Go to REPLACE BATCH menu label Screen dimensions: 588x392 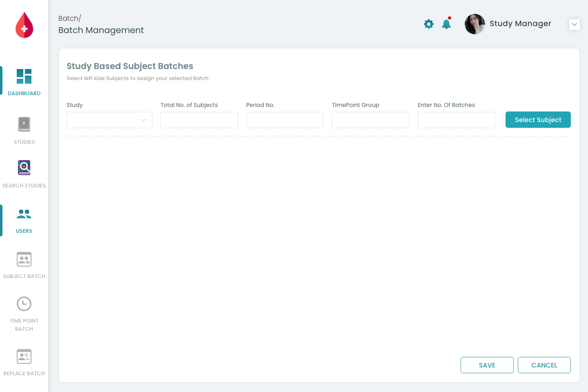click(24, 374)
